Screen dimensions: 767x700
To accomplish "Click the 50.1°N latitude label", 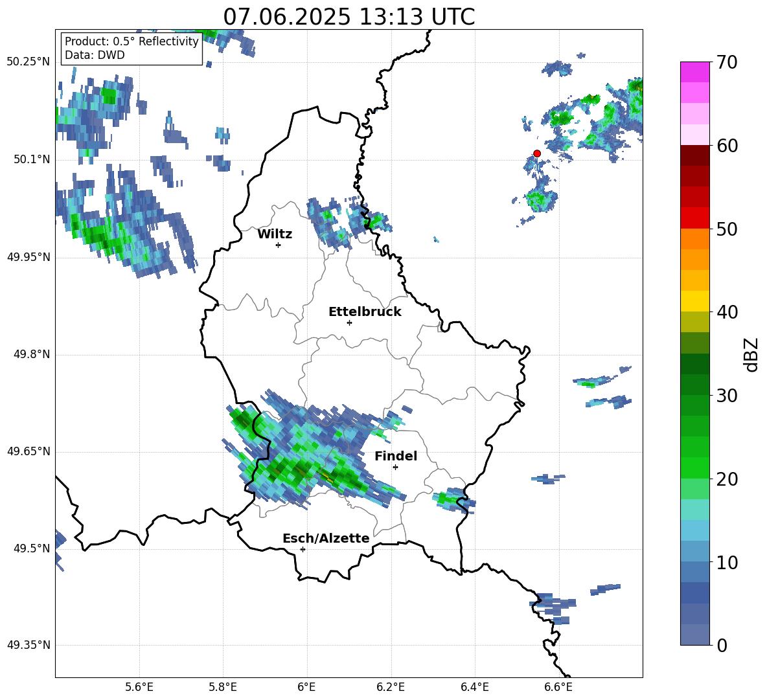I will pyautogui.click(x=32, y=159).
